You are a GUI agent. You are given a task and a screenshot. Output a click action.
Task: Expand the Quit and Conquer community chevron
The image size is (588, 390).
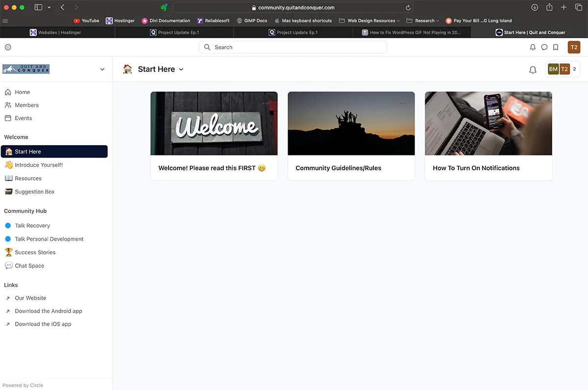(102, 69)
